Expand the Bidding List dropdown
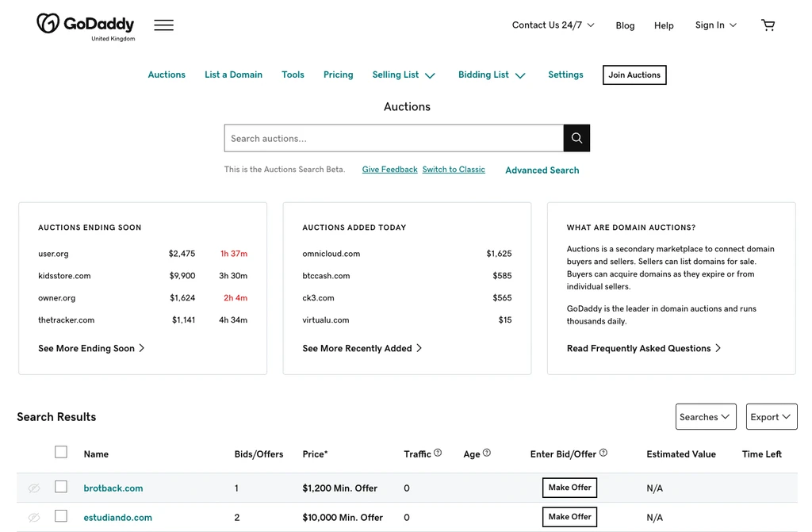 tap(492, 75)
